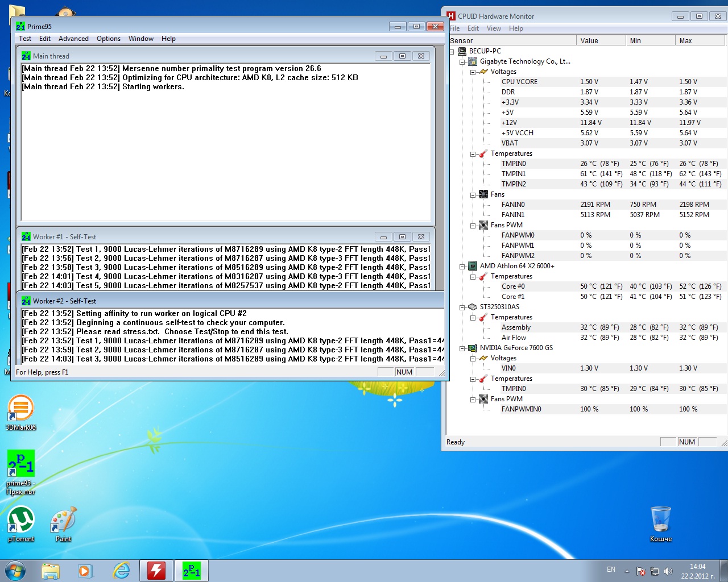Image resolution: width=728 pixels, height=582 pixels.
Task: Click the Windows Start button
Action: point(15,571)
